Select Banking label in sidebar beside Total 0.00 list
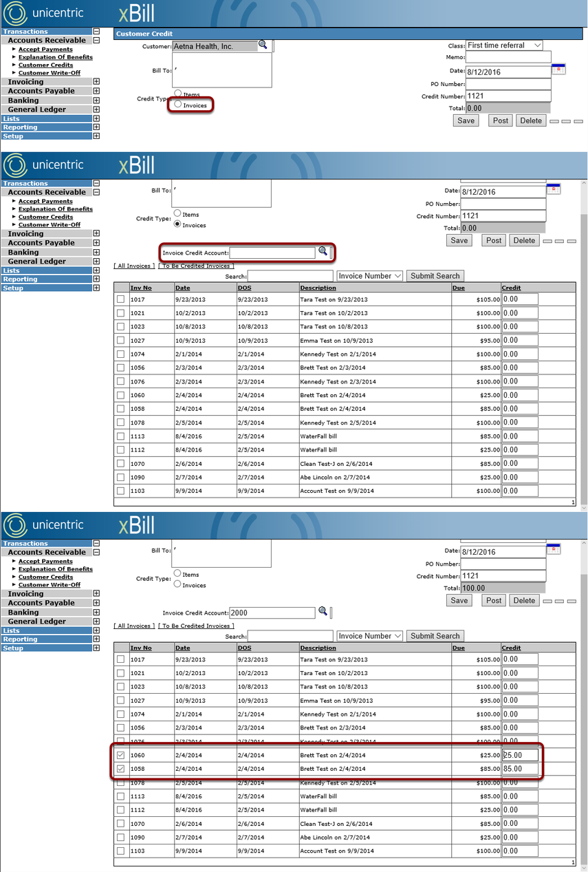588x872 pixels. (23, 253)
